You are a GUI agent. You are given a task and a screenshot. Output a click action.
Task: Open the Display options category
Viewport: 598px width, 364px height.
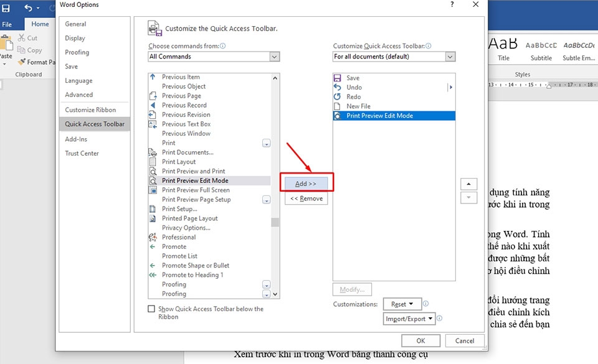tap(75, 38)
